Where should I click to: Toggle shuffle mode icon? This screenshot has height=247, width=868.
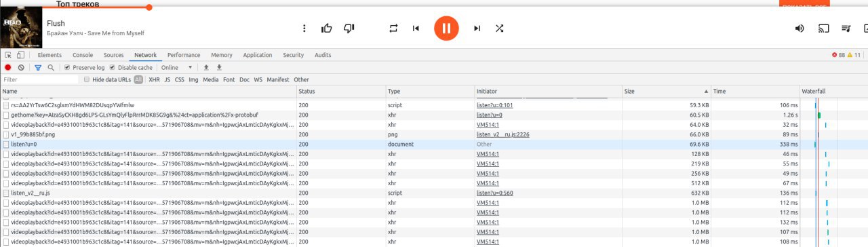[x=499, y=28]
